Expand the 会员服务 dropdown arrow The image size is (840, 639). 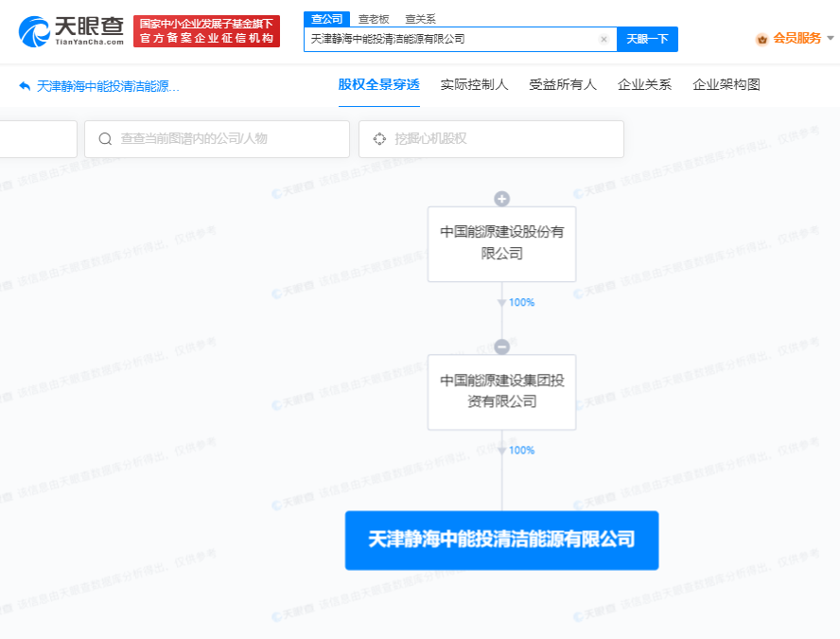click(831, 38)
